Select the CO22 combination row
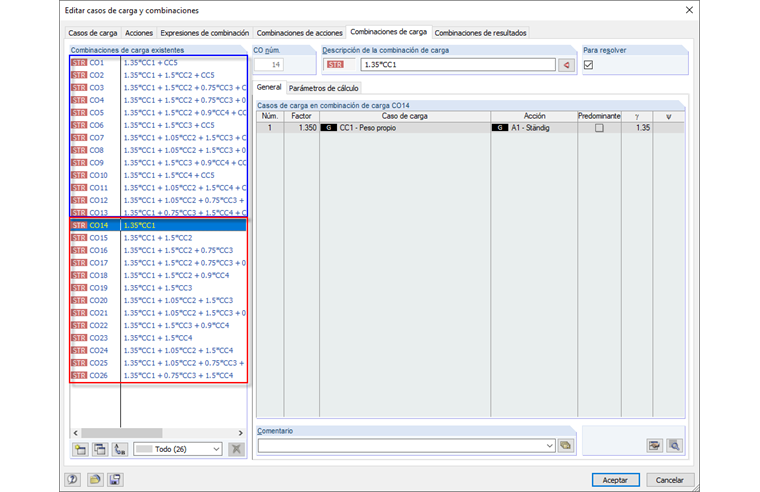 point(158,325)
